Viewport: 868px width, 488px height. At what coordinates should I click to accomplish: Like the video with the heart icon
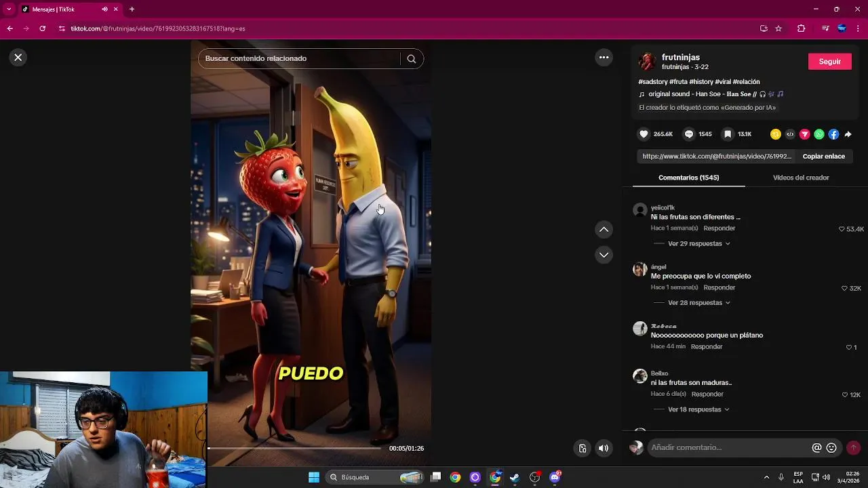644,134
